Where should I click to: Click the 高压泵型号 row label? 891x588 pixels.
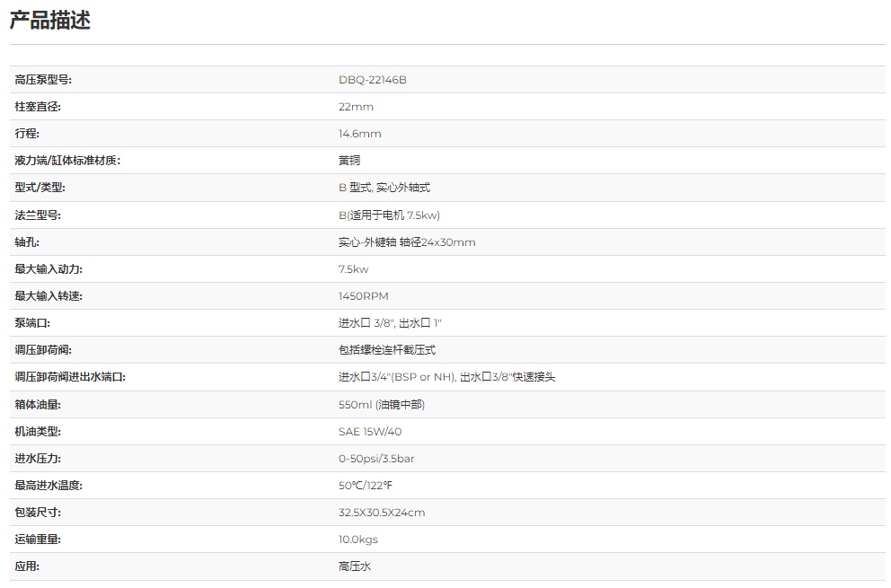43,80
